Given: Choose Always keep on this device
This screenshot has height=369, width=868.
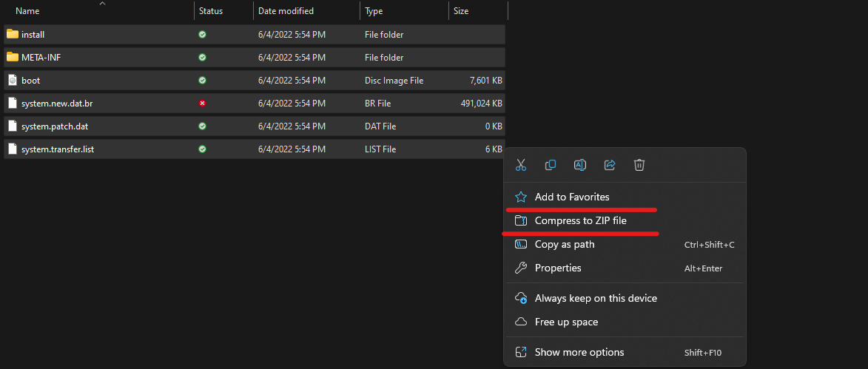Looking at the screenshot, I should (x=596, y=298).
